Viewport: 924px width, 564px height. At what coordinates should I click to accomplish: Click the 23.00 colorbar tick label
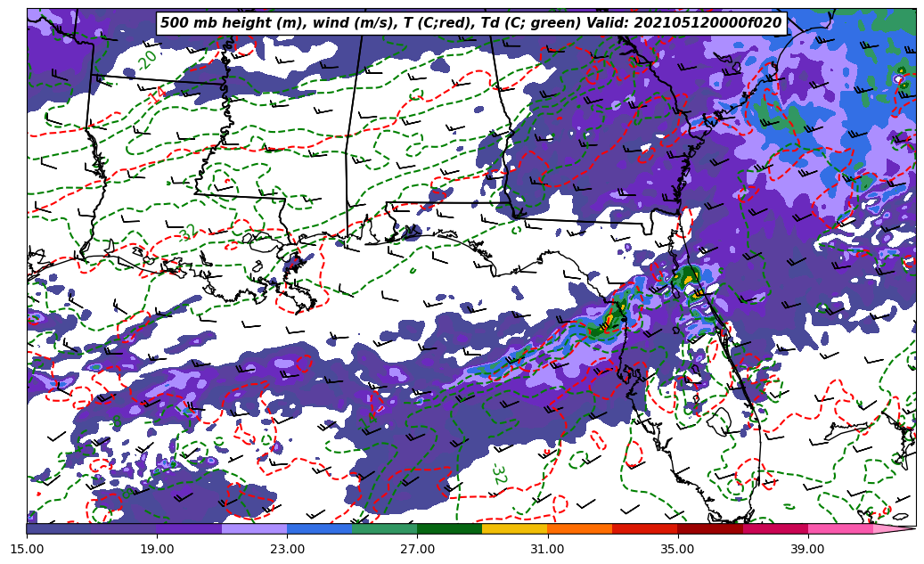(x=287, y=549)
